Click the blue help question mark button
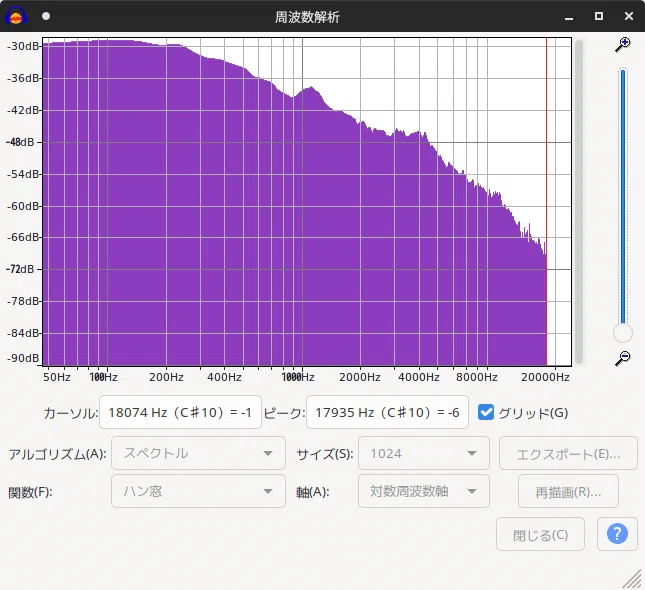The height and width of the screenshot is (590, 645). [617, 534]
